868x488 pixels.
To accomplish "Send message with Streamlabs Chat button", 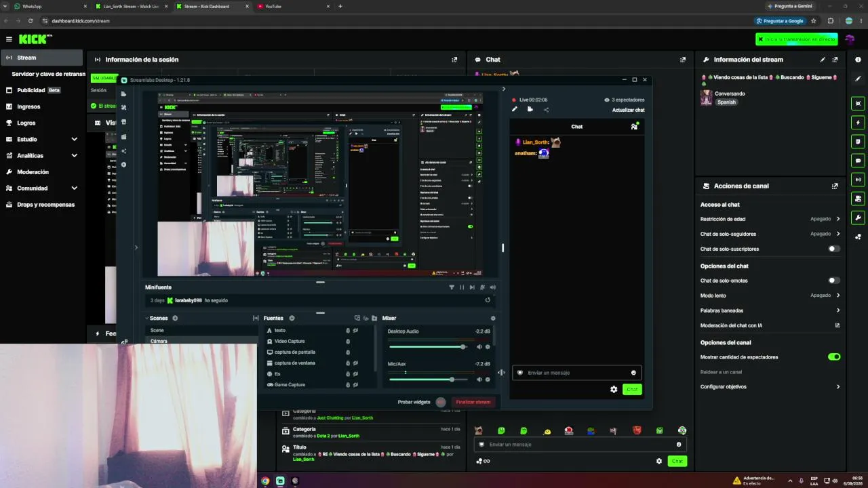I will 632,389.
